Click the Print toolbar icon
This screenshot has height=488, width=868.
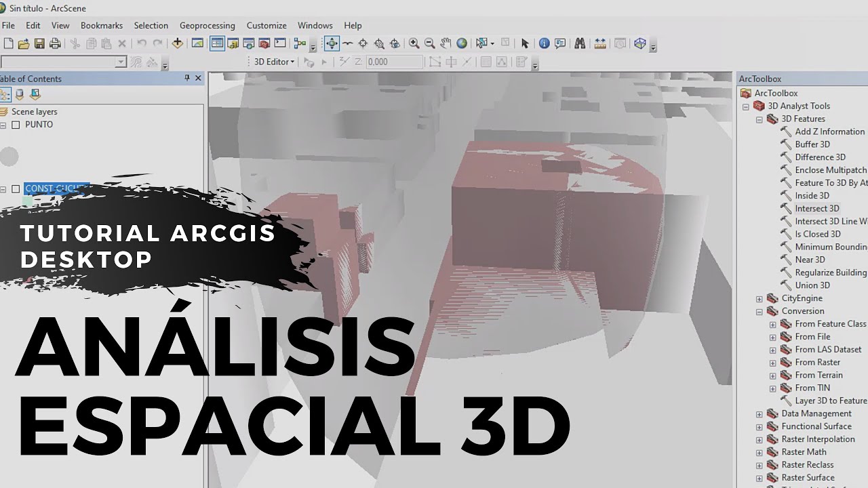click(x=55, y=43)
